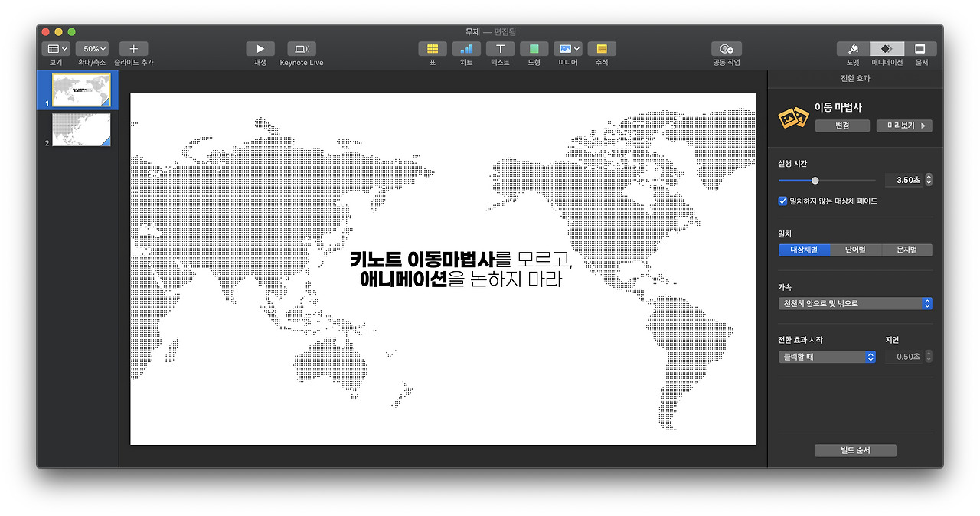This screenshot has height=516, width=980.
Task: Preview the transition with 미리보기 button
Action: [904, 126]
